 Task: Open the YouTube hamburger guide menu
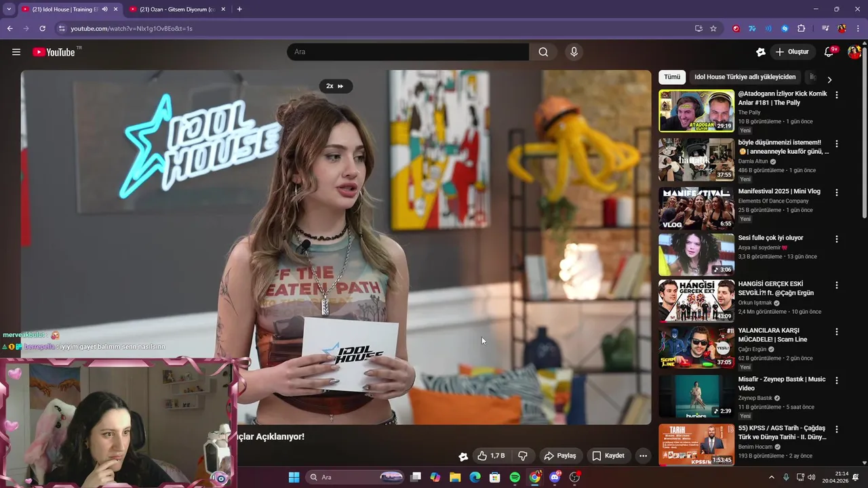pos(16,52)
